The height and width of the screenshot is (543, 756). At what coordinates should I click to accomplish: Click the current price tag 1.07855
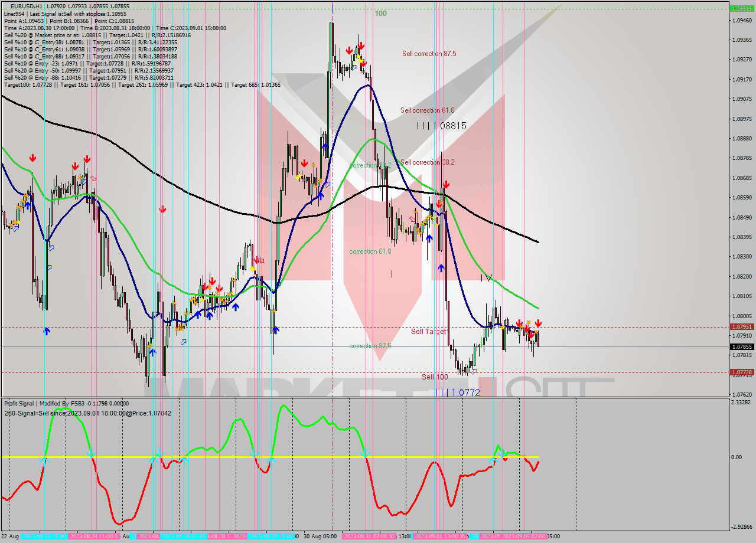(742, 347)
